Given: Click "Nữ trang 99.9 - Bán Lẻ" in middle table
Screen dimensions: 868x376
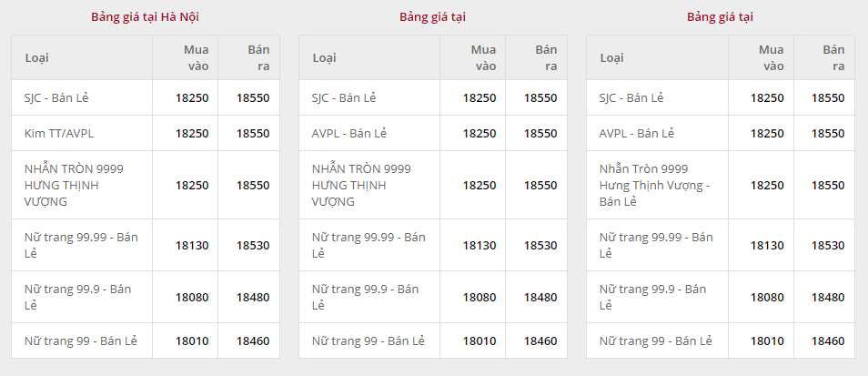Looking at the screenshot, I should tap(365, 297).
